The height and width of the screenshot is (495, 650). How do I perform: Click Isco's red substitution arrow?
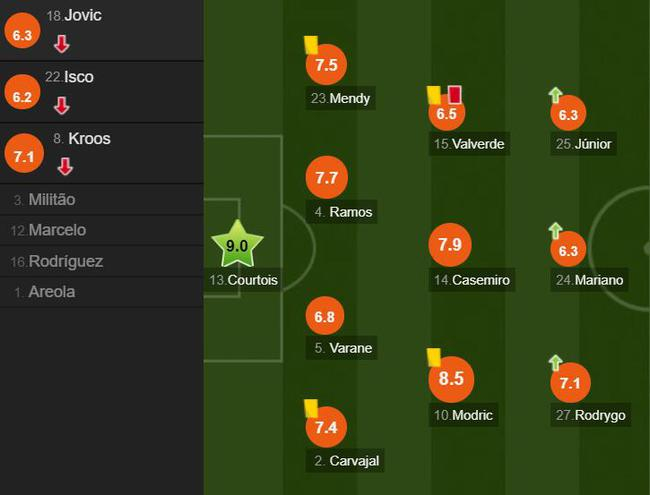(62, 105)
